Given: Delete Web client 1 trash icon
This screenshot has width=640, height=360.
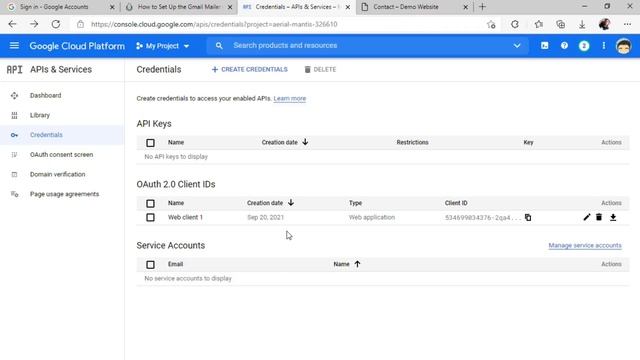Looking at the screenshot, I should click(599, 218).
